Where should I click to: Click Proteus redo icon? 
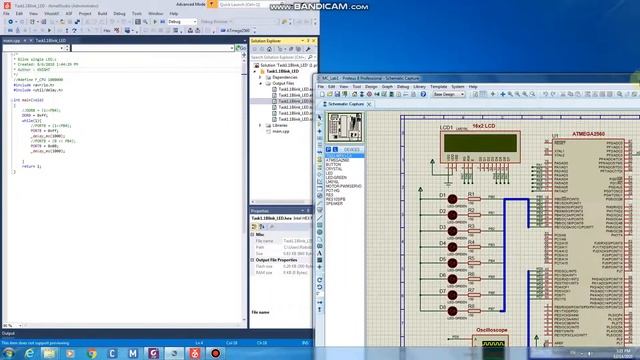coord(553,94)
